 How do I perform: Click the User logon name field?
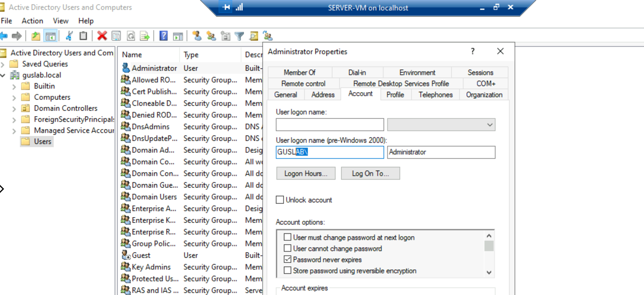[330, 125]
